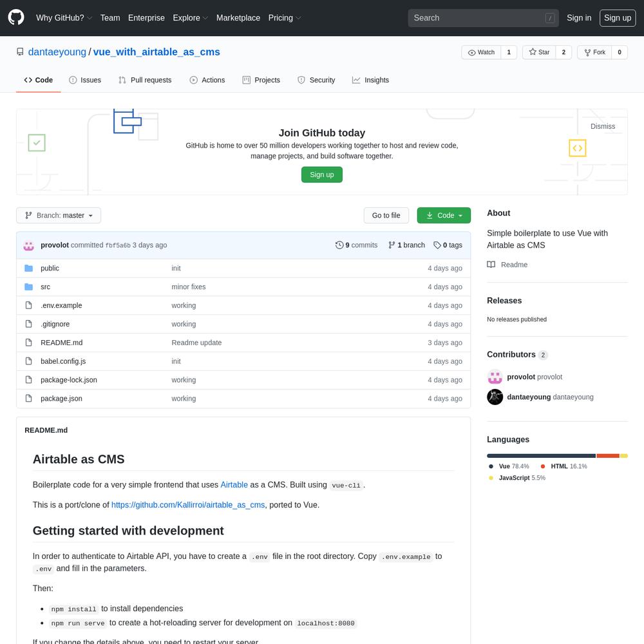Screen dimensions: 644x644
Task: Open the Readme link in About
Action: click(x=507, y=265)
